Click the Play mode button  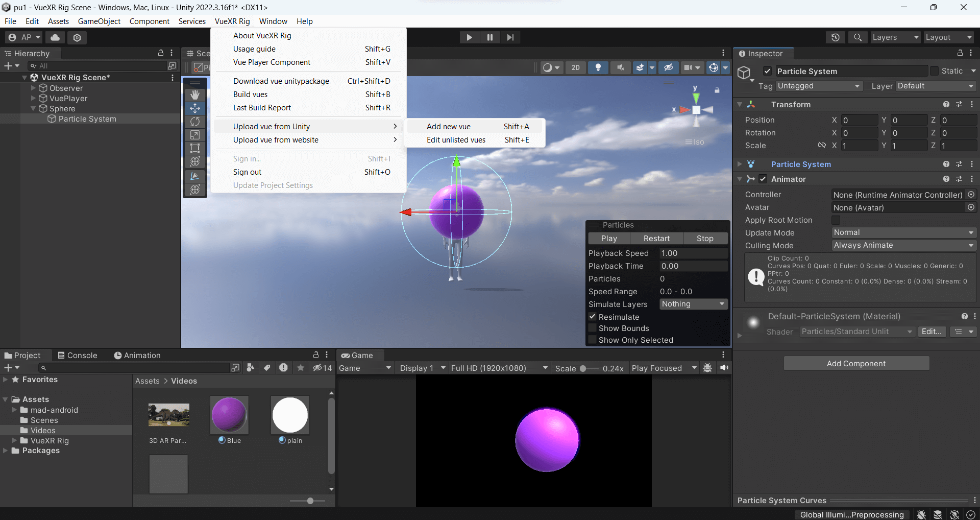coord(469,37)
